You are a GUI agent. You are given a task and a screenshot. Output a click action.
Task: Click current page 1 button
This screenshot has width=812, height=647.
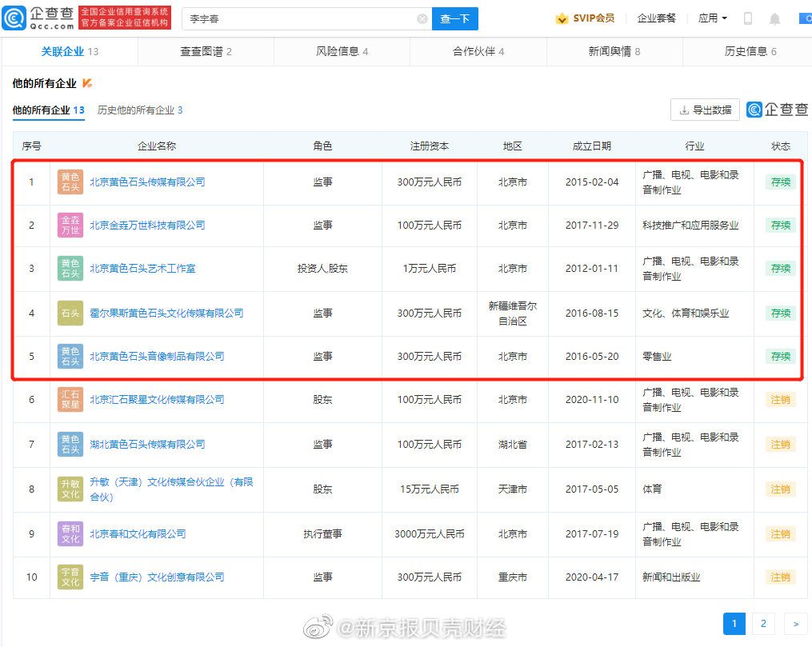coord(734,624)
